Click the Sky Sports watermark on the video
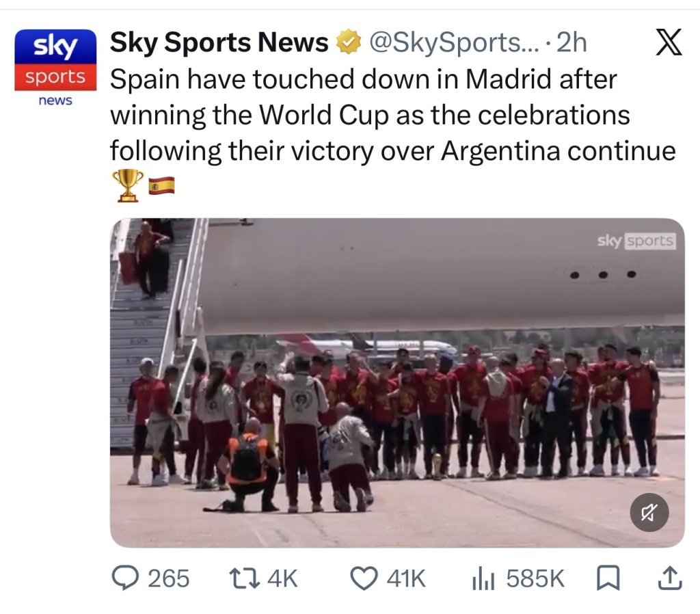 click(x=636, y=241)
